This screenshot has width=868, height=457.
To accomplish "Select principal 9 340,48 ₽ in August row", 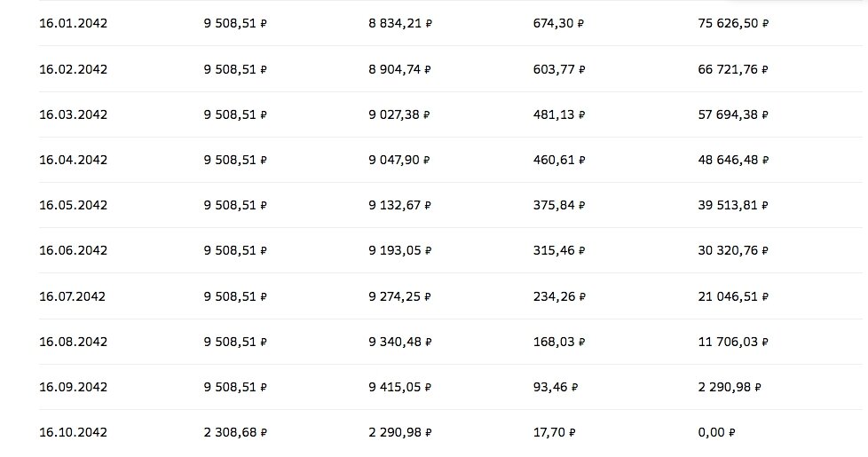I will (399, 342).
